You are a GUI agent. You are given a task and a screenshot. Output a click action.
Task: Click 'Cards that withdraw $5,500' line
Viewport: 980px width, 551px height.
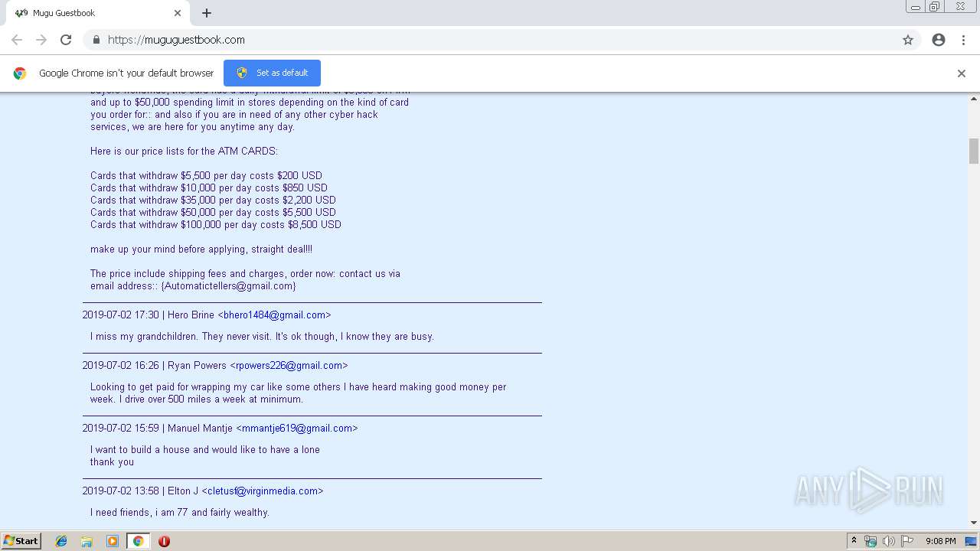click(206, 176)
